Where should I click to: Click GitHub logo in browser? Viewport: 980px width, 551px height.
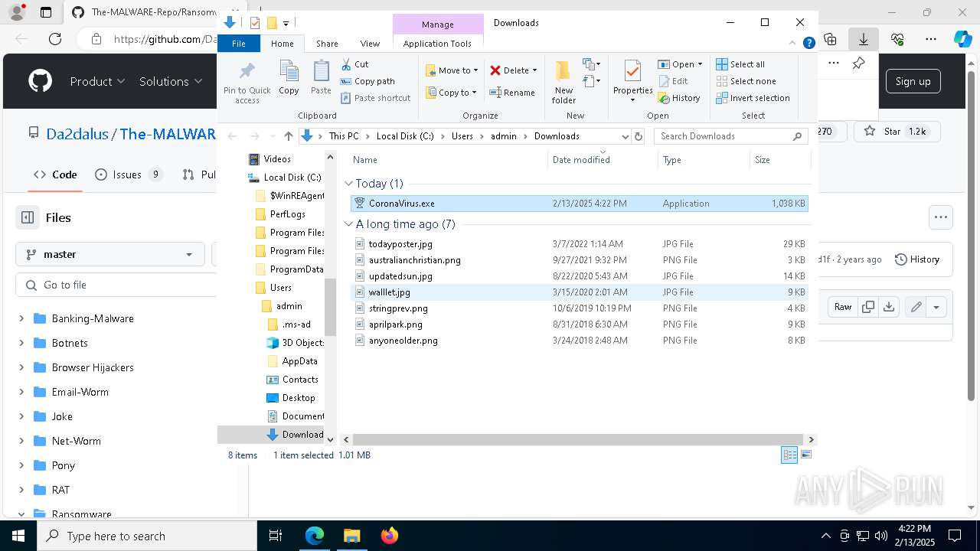coord(40,81)
